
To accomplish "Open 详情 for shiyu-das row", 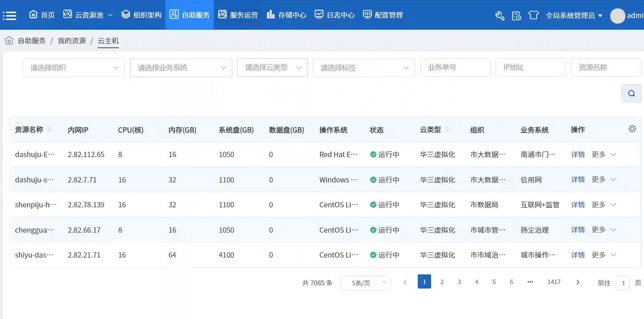I will tap(578, 255).
